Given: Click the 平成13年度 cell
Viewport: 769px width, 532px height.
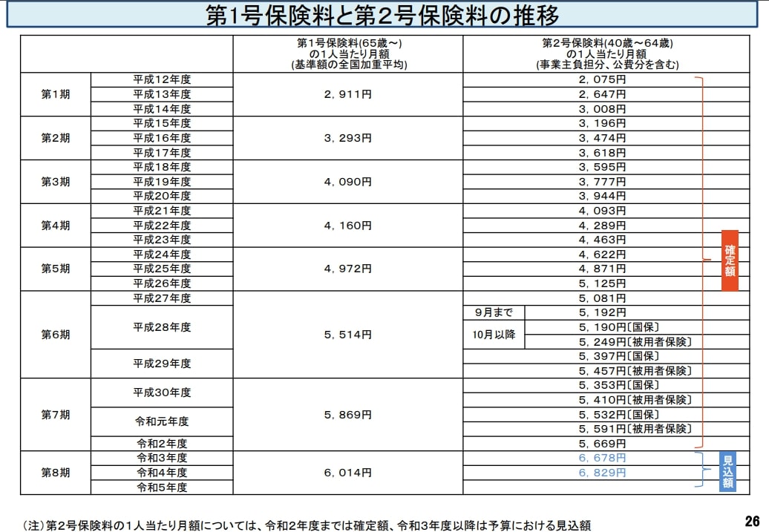Looking at the screenshot, I should 162,94.
